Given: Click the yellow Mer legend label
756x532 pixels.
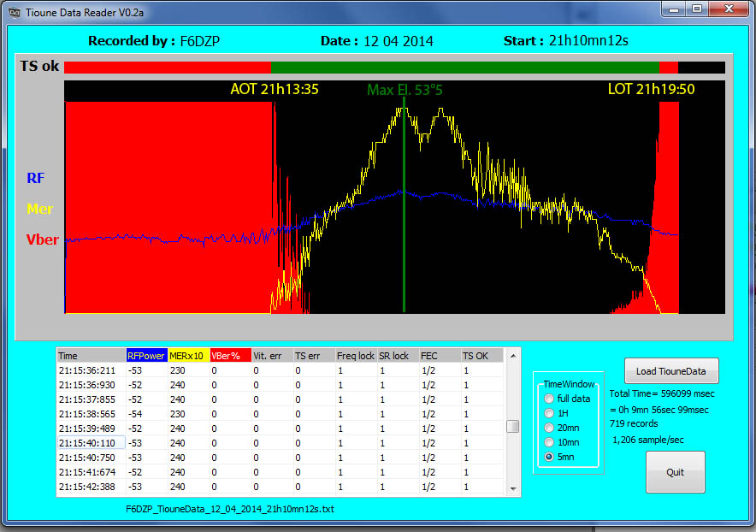Looking at the screenshot, I should (x=39, y=209).
